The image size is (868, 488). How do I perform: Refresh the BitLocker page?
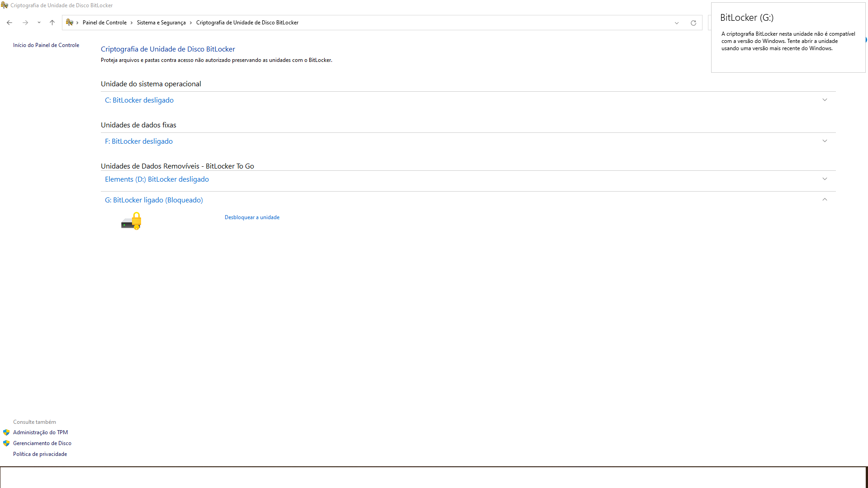693,23
